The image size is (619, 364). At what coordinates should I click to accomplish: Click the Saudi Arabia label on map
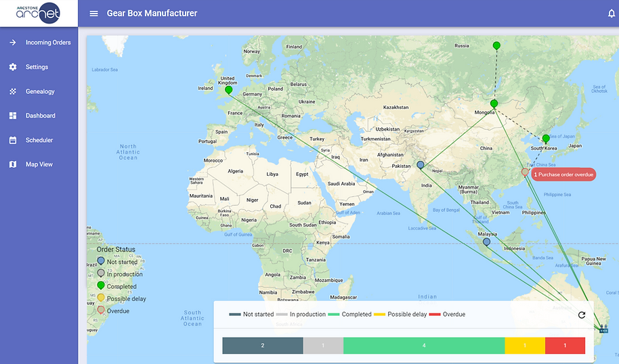pyautogui.click(x=341, y=184)
